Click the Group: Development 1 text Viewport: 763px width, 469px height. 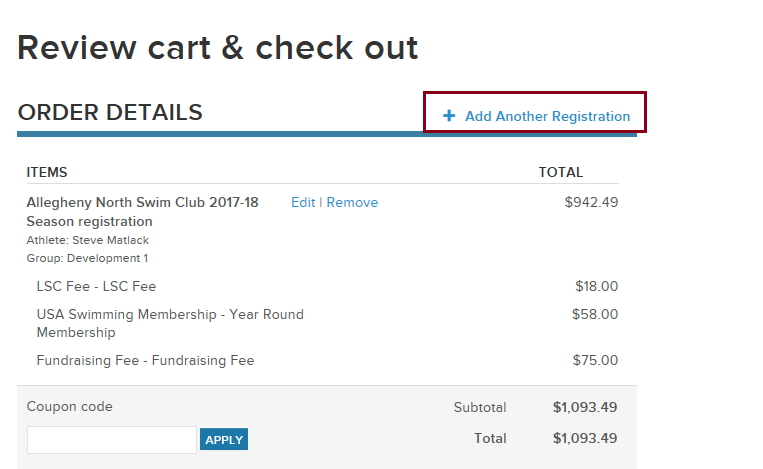(x=87, y=258)
